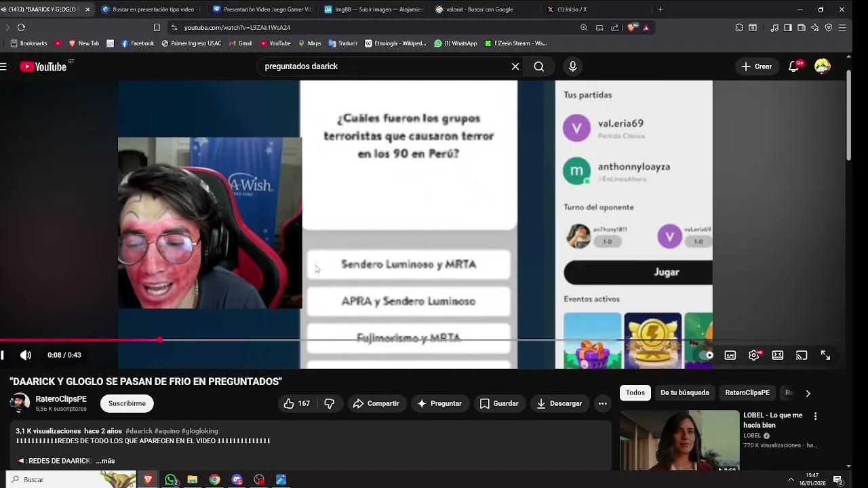
Task: Open a new browser tab
Action: 660,9
